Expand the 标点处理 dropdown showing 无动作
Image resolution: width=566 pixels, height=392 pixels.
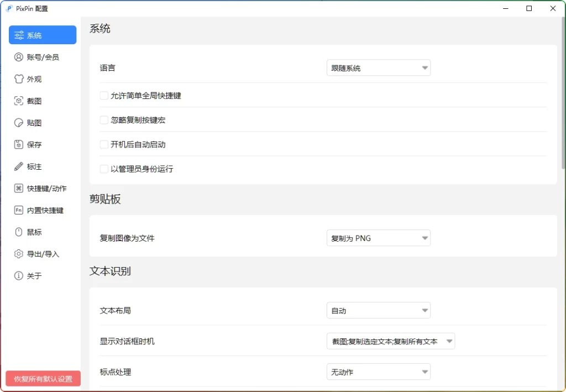tap(378, 372)
